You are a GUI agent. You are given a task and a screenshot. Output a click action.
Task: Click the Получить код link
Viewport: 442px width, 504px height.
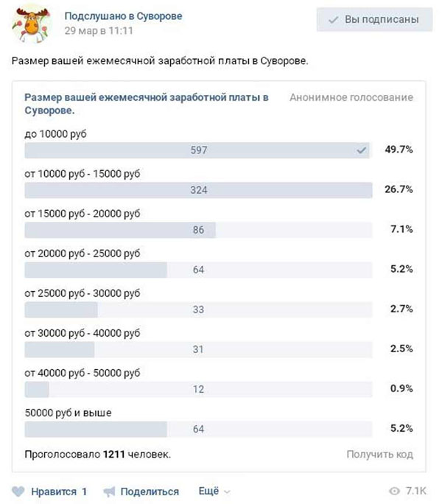[379, 454]
